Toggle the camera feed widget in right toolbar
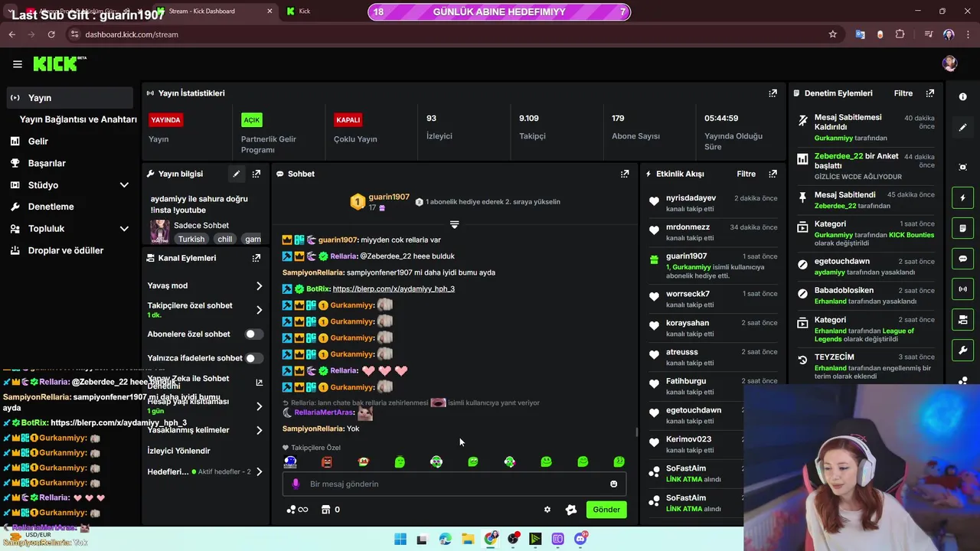 click(963, 319)
